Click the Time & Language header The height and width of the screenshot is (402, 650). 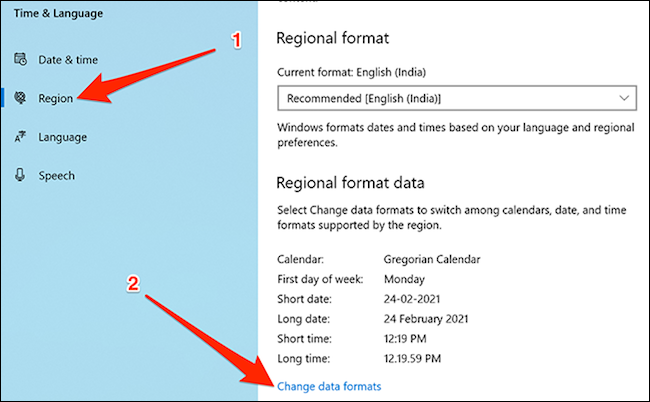tap(59, 14)
